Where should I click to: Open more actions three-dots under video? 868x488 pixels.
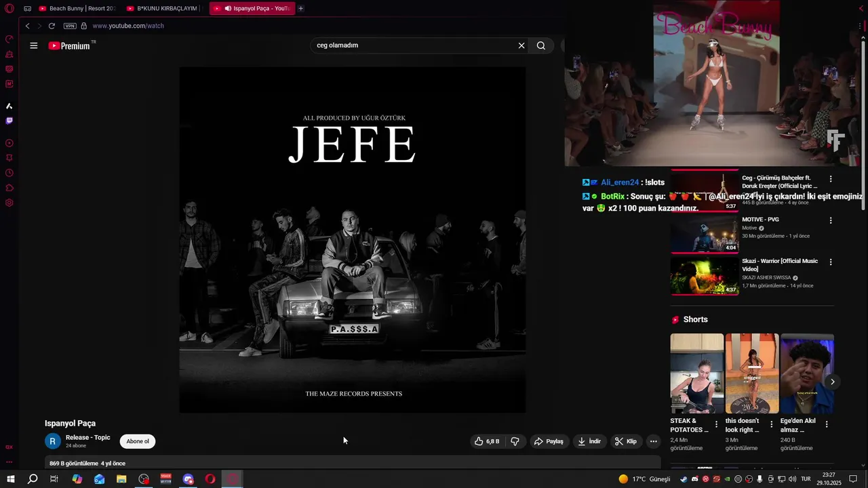(x=654, y=441)
